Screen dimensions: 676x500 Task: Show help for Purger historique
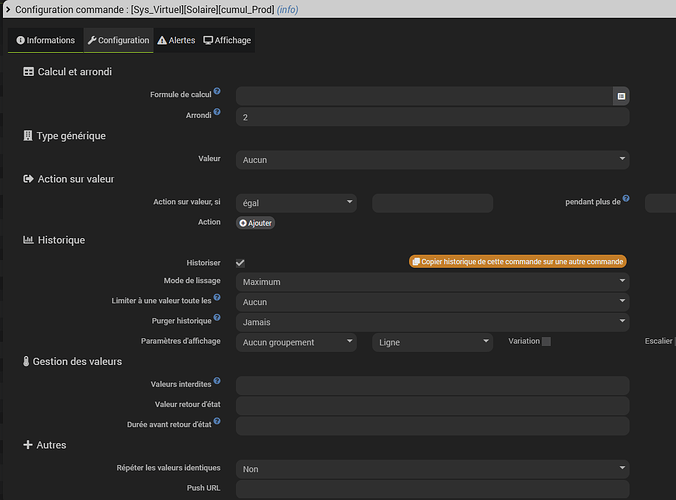pyautogui.click(x=217, y=317)
